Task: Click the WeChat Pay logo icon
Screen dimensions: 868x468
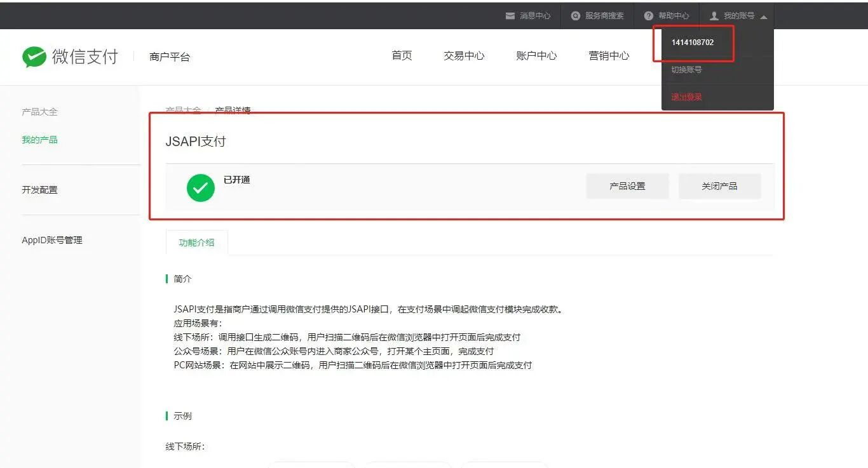Action: coord(34,57)
